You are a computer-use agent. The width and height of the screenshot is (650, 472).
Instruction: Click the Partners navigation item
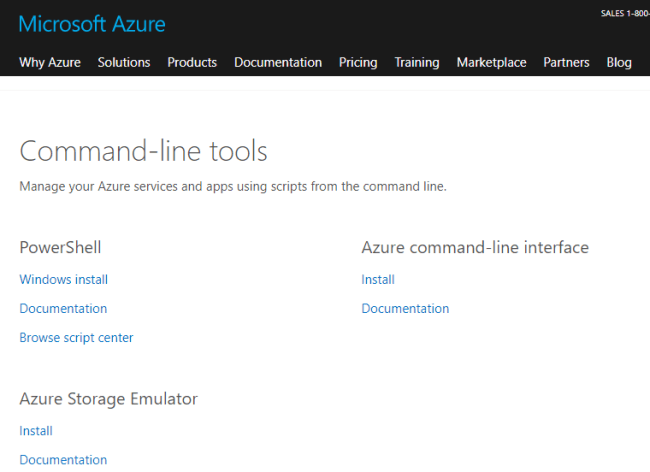pos(566,62)
